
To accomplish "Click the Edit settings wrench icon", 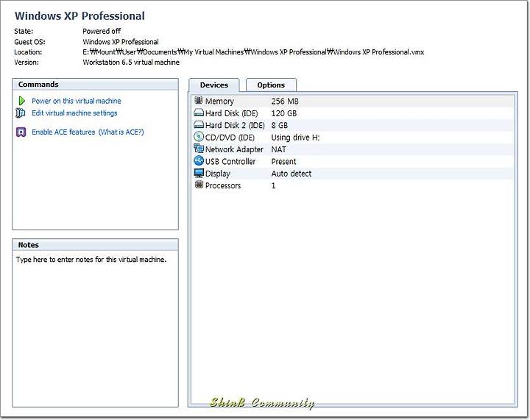I will coord(21,113).
